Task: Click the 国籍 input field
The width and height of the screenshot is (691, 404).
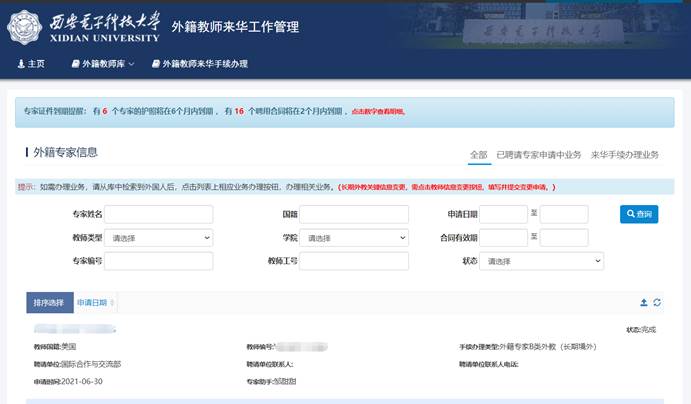Action: [354, 214]
